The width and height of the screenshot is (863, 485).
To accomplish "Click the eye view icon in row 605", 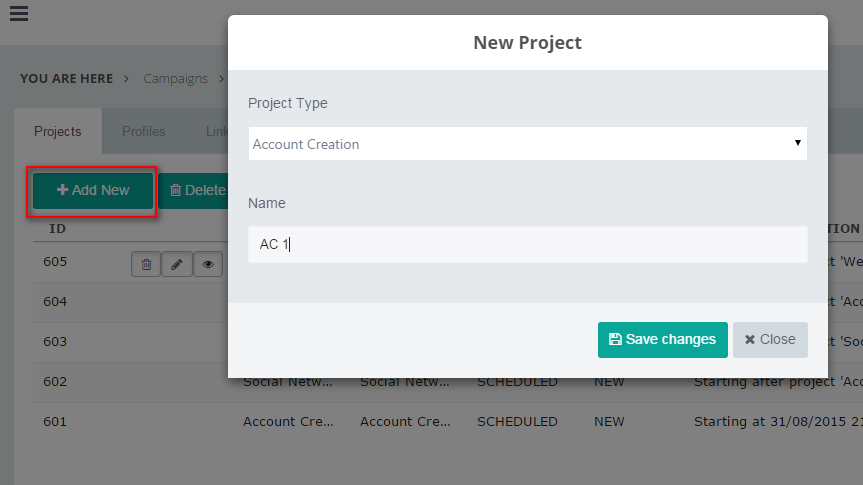I will (207, 264).
